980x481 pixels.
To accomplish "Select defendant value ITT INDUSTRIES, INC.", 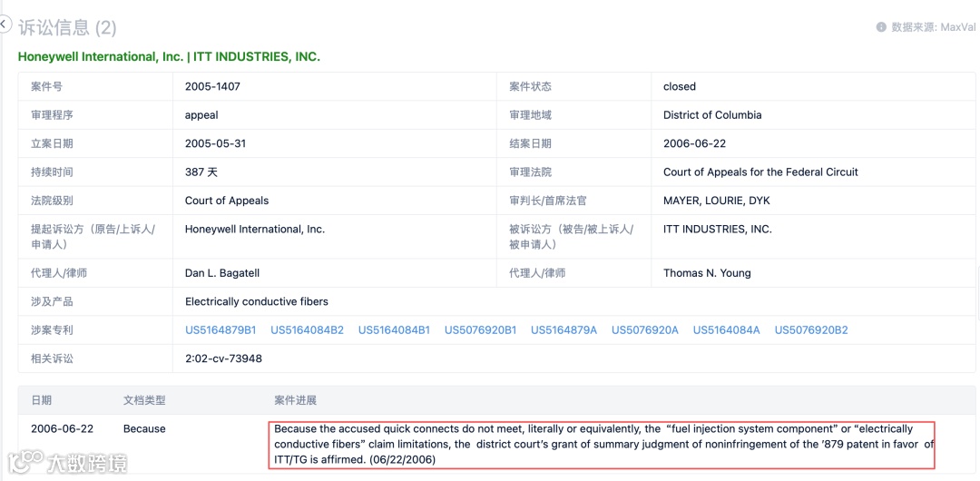I will click(x=718, y=229).
